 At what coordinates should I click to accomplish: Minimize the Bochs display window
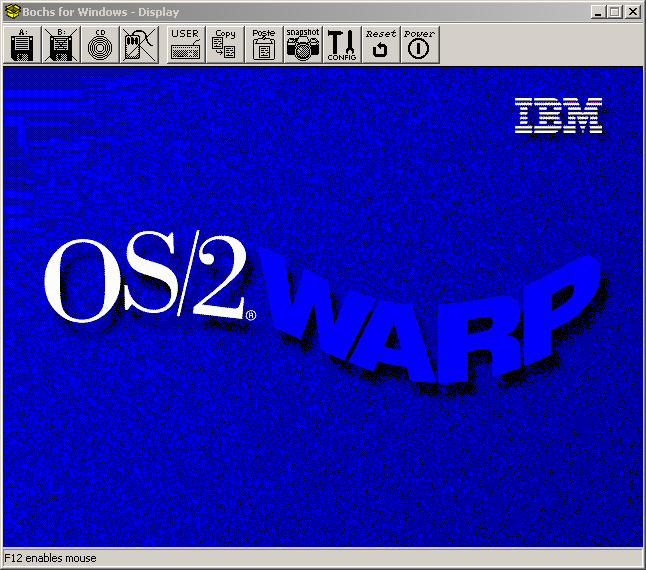[598, 12]
